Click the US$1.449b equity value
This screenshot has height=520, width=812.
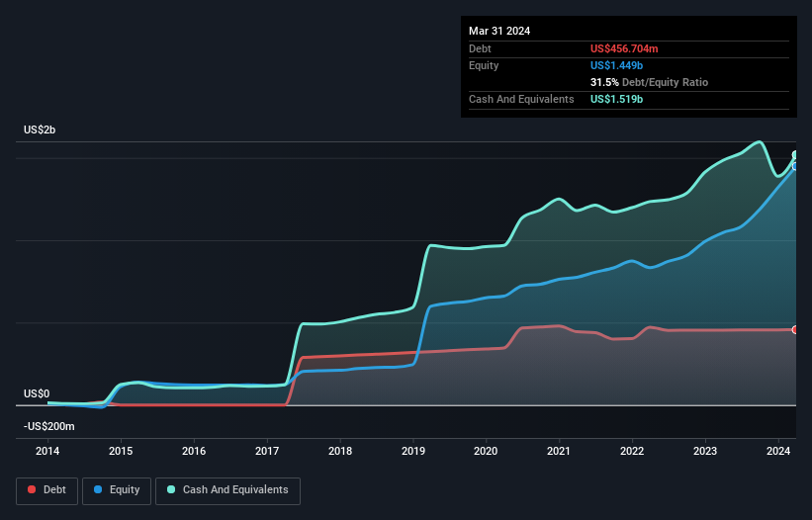coord(617,65)
